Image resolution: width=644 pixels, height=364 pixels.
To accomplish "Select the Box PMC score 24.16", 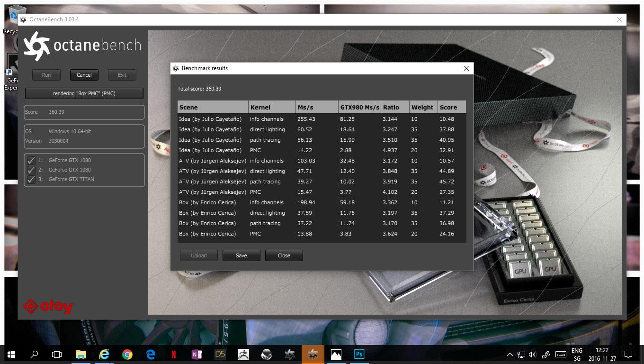I will pos(447,234).
